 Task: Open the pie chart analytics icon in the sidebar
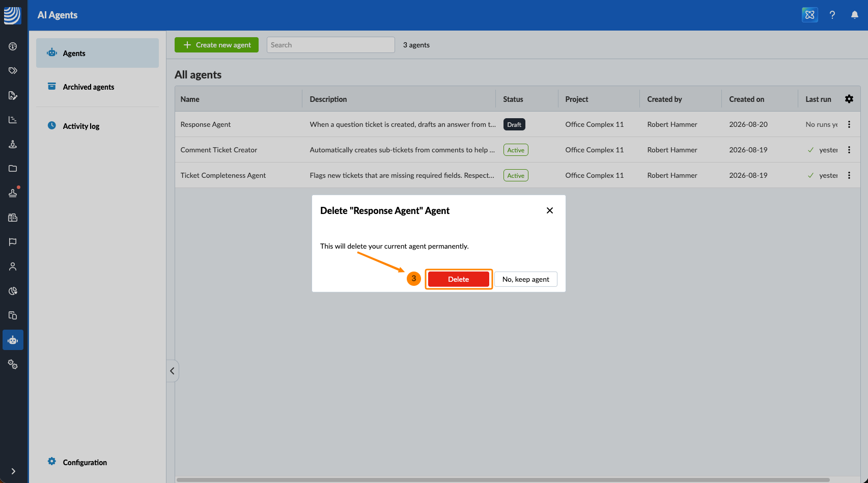coord(13,291)
